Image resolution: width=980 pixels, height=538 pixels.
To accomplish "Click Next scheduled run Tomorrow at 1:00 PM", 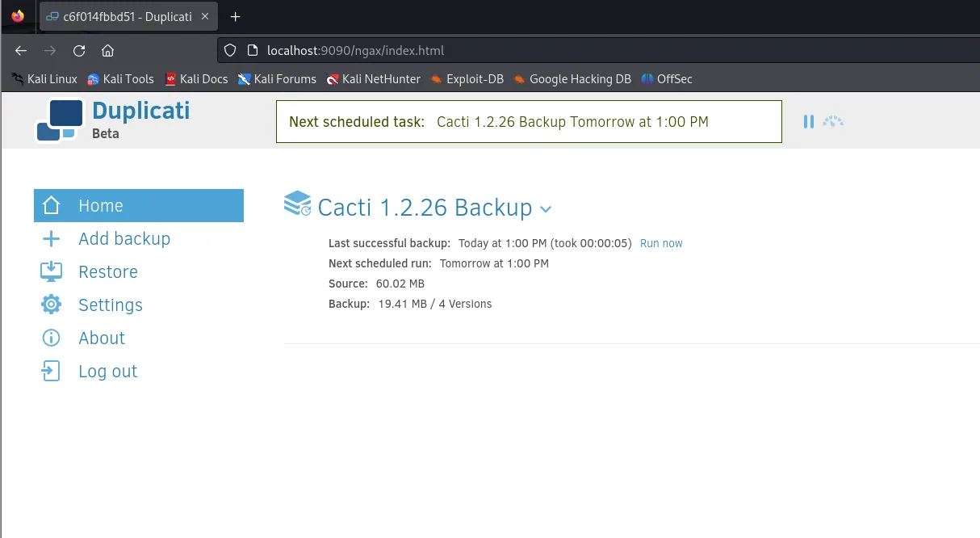I will pos(494,263).
